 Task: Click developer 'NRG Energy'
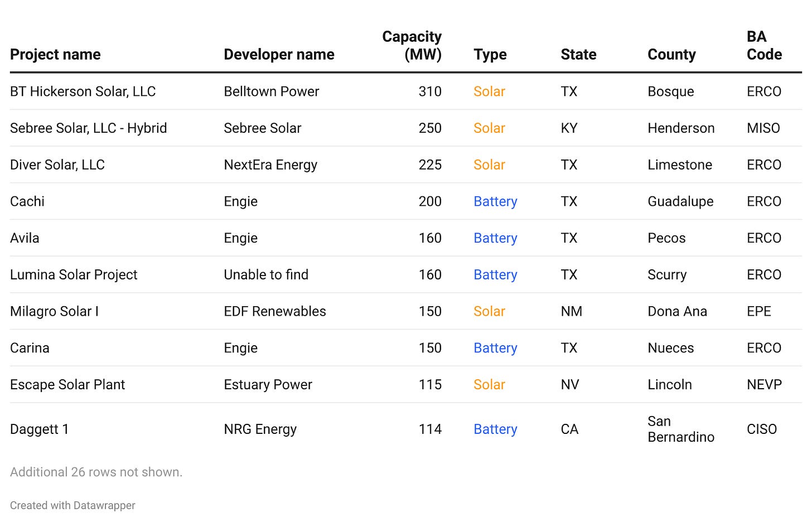click(260, 429)
